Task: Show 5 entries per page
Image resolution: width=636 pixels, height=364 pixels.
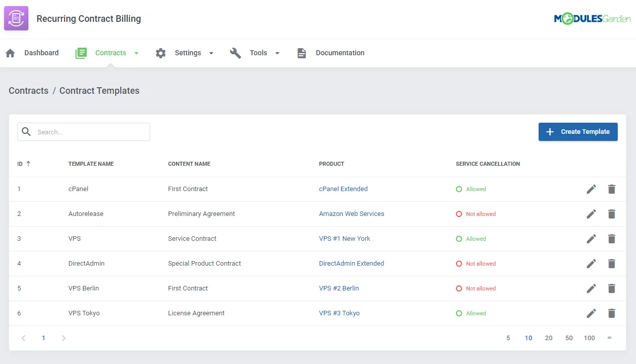Action: (x=508, y=338)
